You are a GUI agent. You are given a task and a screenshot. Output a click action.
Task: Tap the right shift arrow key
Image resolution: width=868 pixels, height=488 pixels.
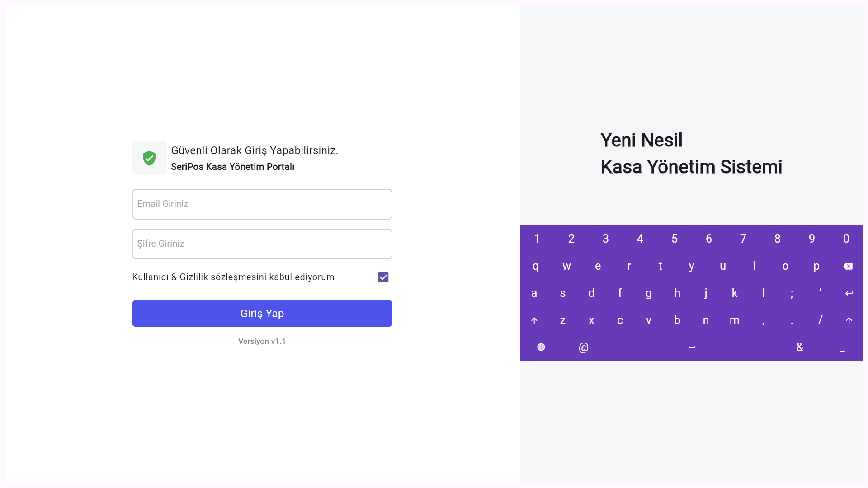tap(849, 320)
